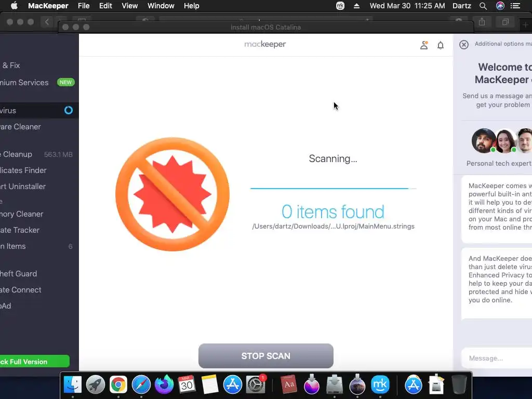Open Update Tracker in the sidebar
This screenshot has width=532, height=399.
tap(39, 230)
